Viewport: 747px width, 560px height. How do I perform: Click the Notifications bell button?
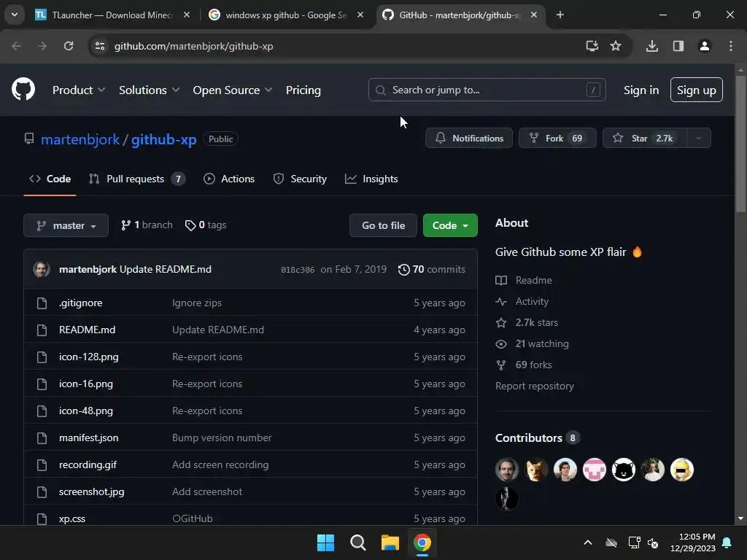469,138
